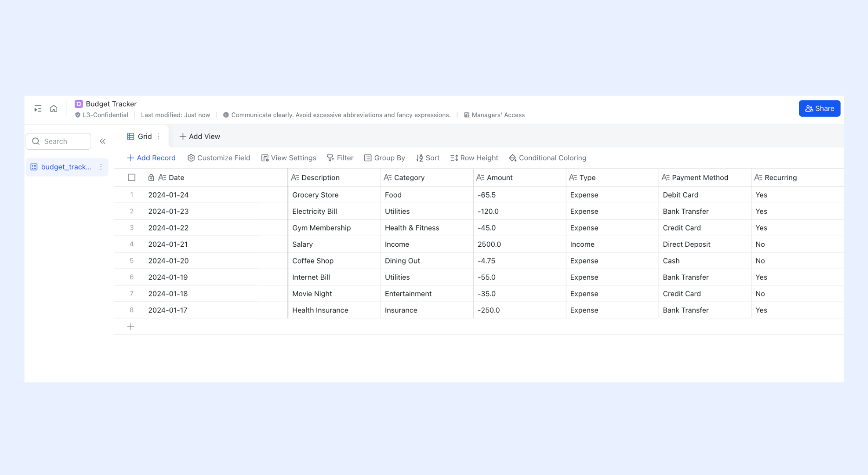Viewport: 868px width, 475px height.
Task: Select the L3-Confidential label
Action: (x=105, y=115)
